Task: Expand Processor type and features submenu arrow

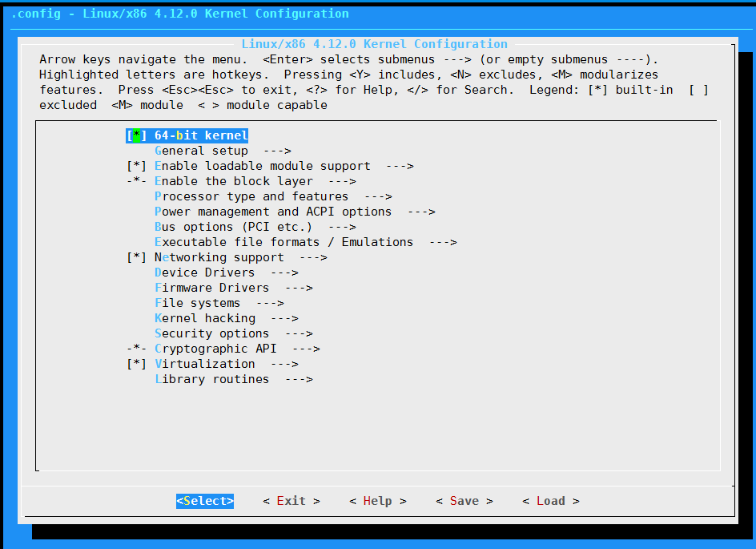Action: click(379, 197)
